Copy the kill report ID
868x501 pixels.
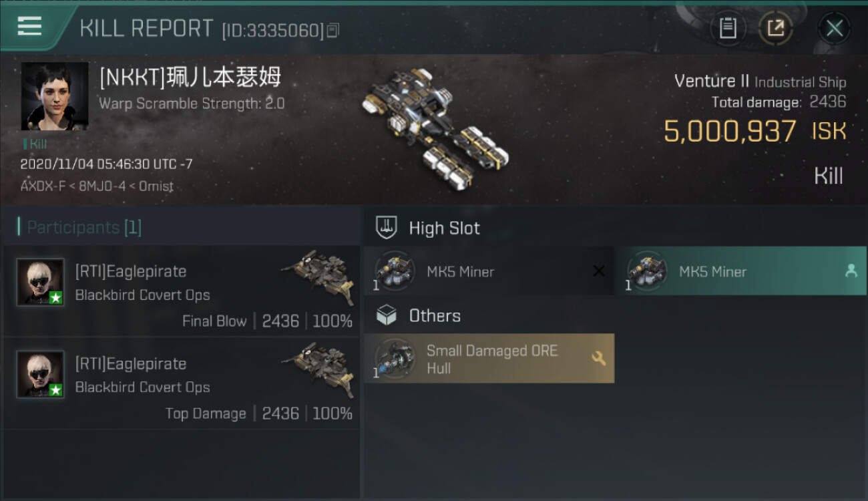coord(333,30)
